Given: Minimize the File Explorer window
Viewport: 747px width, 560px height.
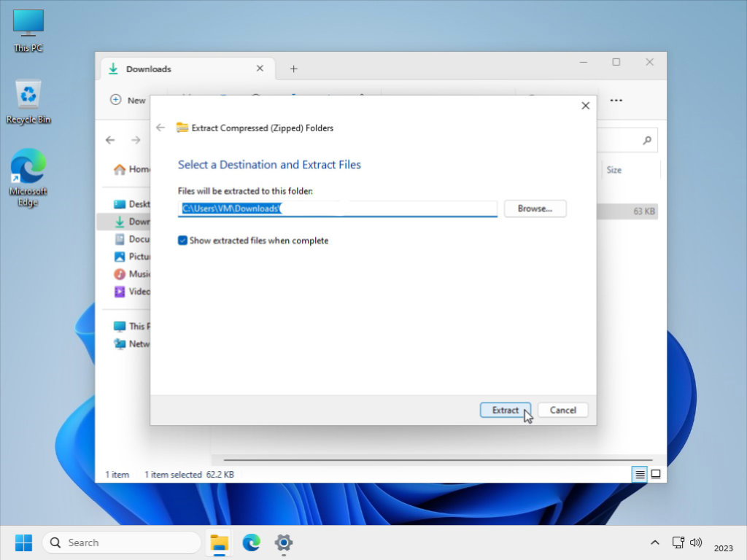Looking at the screenshot, I should coord(583,63).
